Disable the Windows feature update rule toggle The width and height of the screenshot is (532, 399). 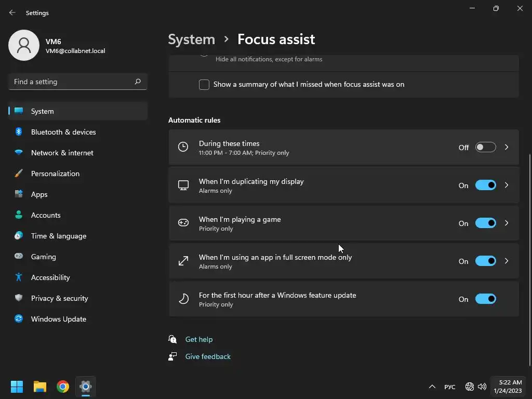click(485, 299)
